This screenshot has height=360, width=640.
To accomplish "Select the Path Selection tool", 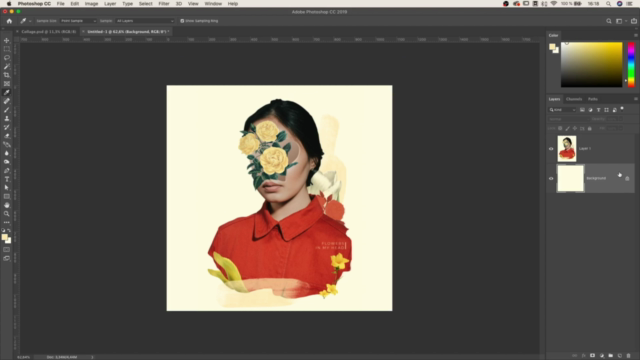I will click(x=7, y=188).
